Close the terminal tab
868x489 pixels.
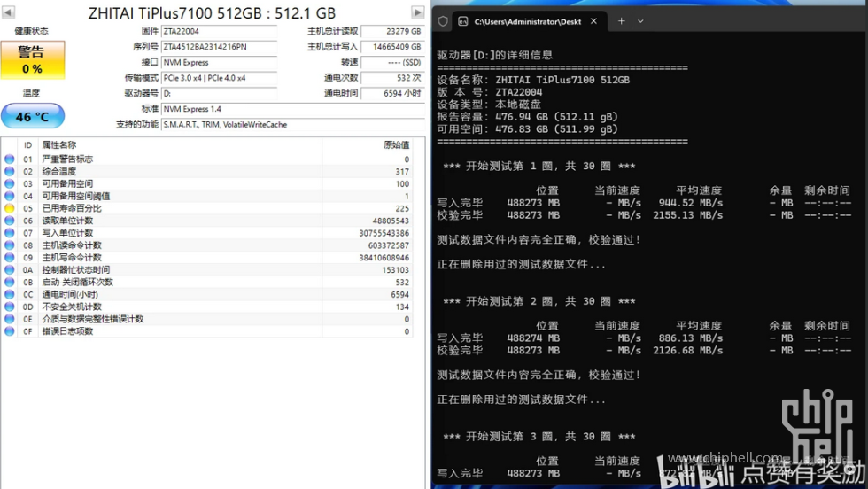point(593,21)
